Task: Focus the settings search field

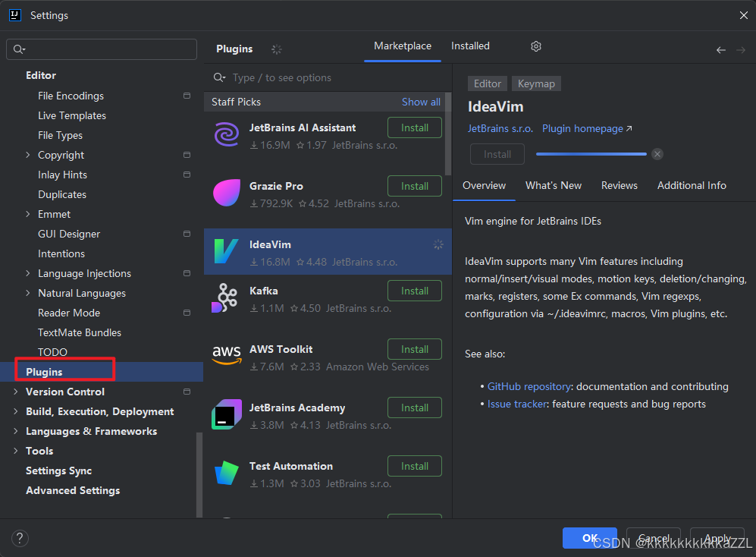Action: (x=102, y=49)
